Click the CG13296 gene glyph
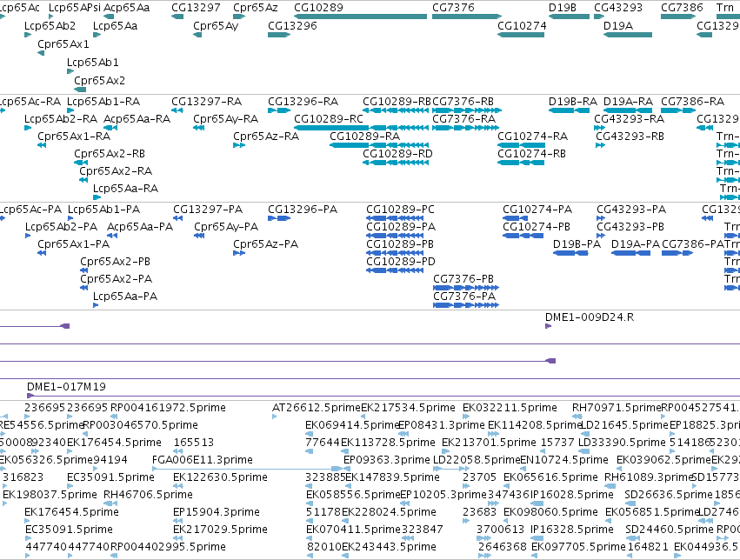740x560 pixels. (279, 35)
